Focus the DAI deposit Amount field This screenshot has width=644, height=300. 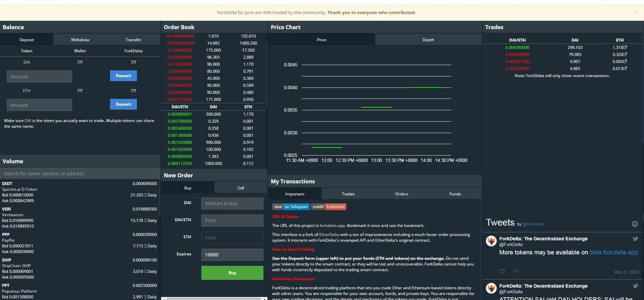[x=39, y=76]
